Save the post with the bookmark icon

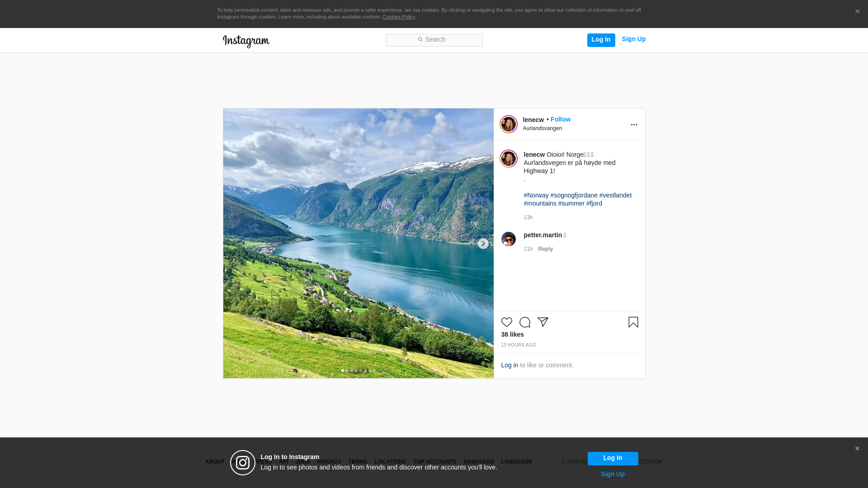633,322
